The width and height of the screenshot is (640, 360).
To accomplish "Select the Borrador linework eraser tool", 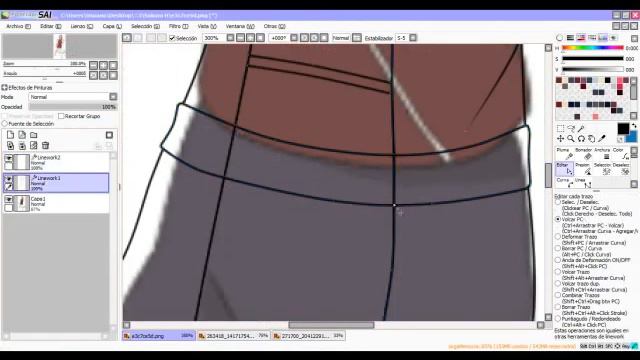I will click(x=584, y=154).
